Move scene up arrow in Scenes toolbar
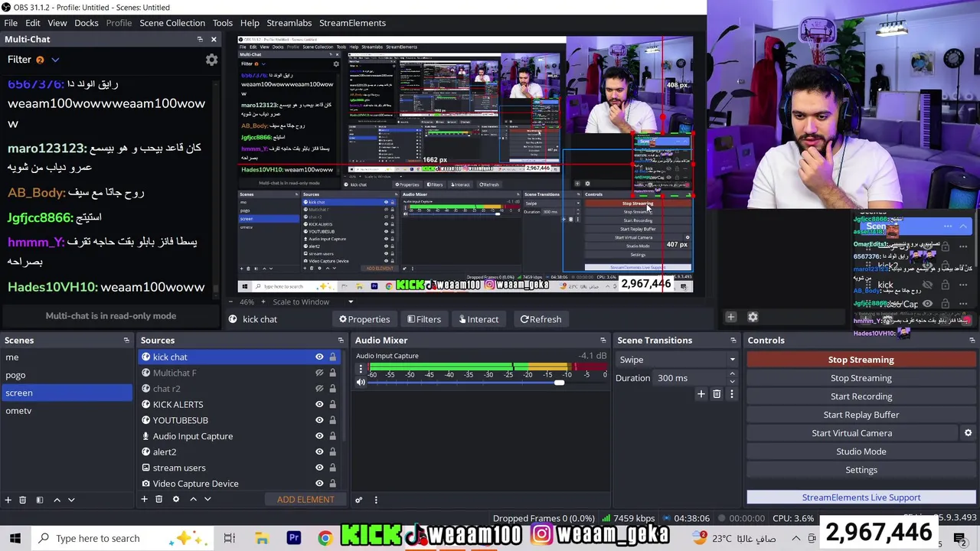Screen dimensions: 980x551 tap(57, 500)
